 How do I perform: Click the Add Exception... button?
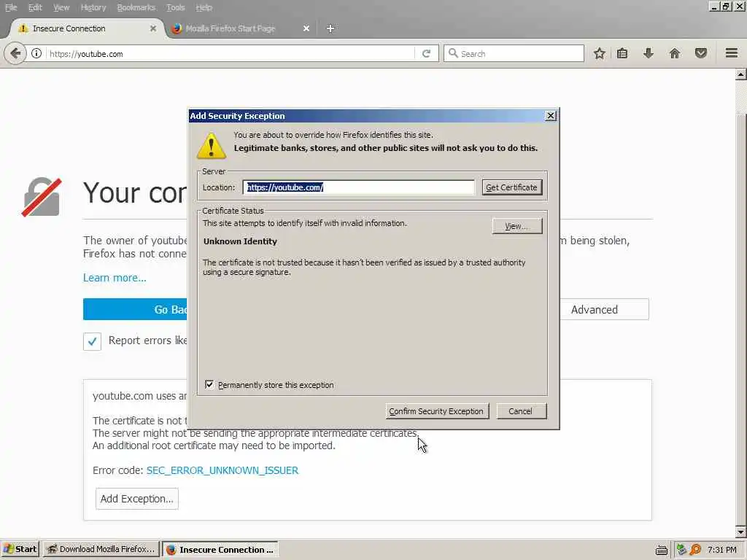pyautogui.click(x=136, y=499)
